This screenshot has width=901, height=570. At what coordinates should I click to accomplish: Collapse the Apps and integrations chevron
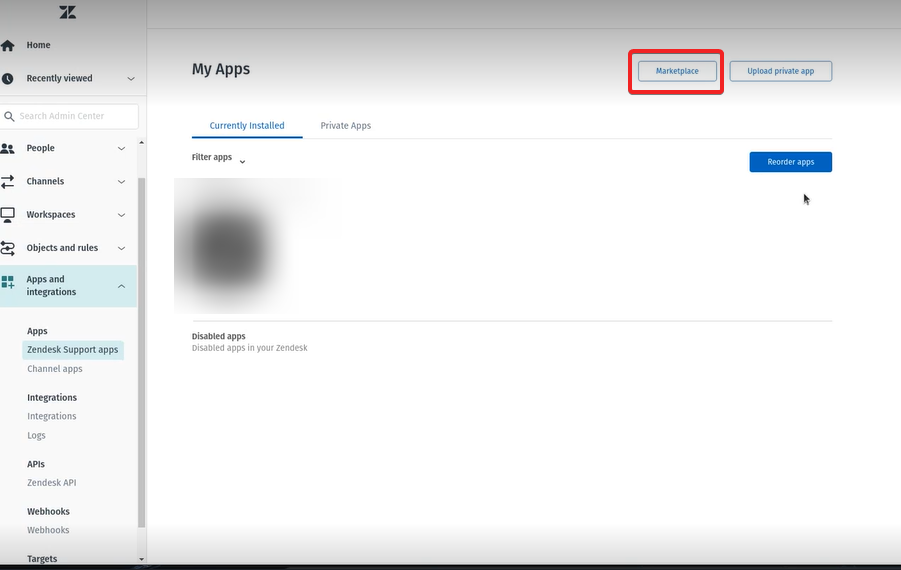pyautogui.click(x=121, y=286)
